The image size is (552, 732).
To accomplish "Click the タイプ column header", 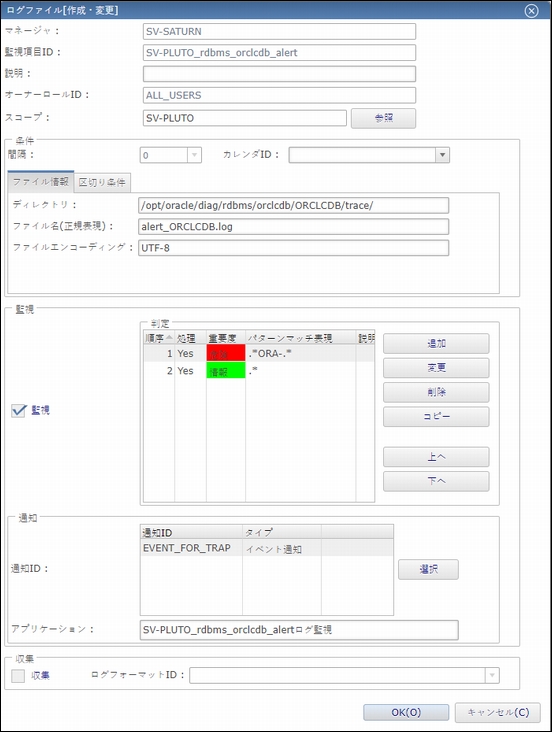I will [282, 532].
